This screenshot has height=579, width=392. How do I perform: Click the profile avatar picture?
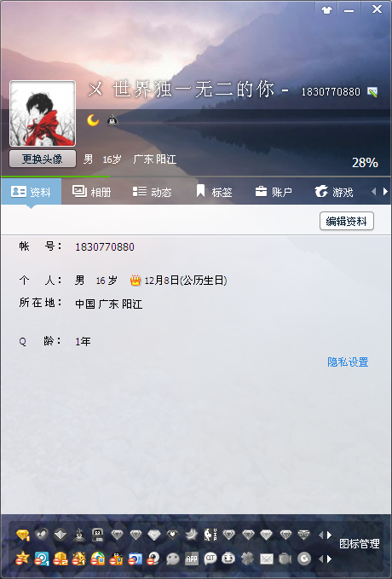tap(43, 113)
